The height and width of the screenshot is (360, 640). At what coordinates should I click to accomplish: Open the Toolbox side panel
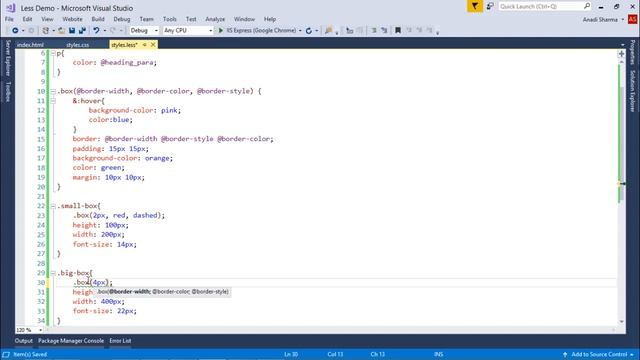pos(8,91)
